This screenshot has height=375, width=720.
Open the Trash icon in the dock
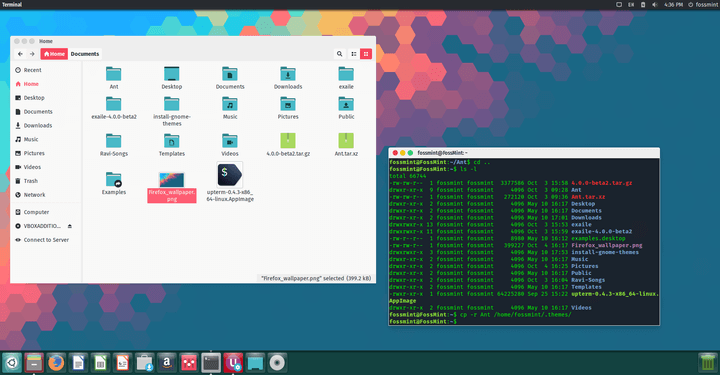pyautogui.click(x=708, y=363)
